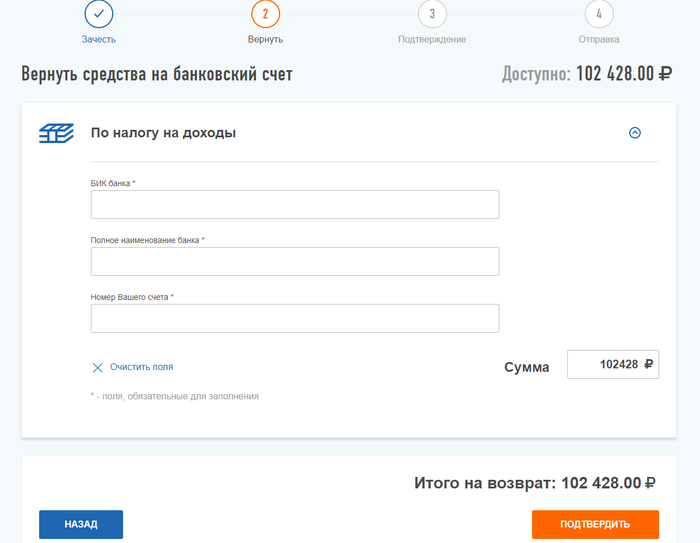Focus the БИК банка input field

(x=294, y=204)
